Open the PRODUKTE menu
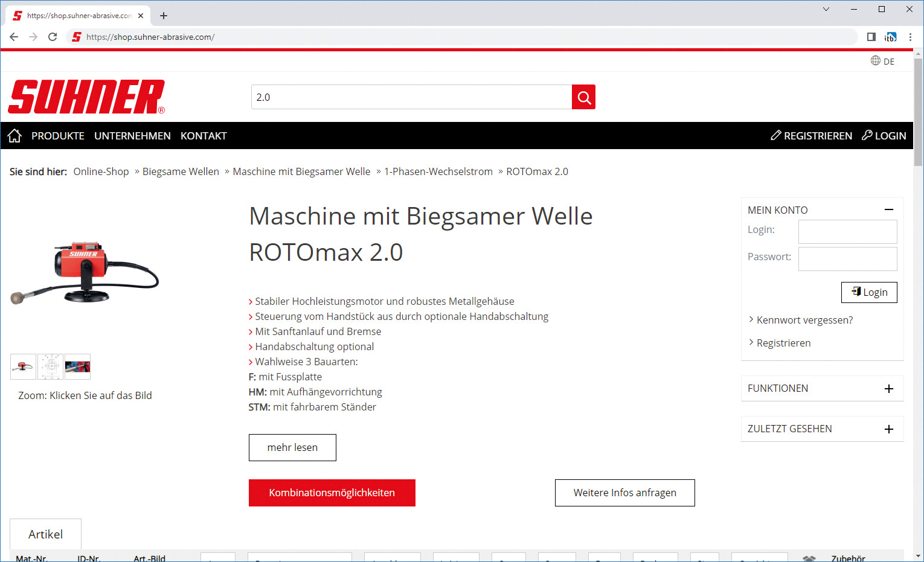The image size is (924, 562). tap(58, 136)
